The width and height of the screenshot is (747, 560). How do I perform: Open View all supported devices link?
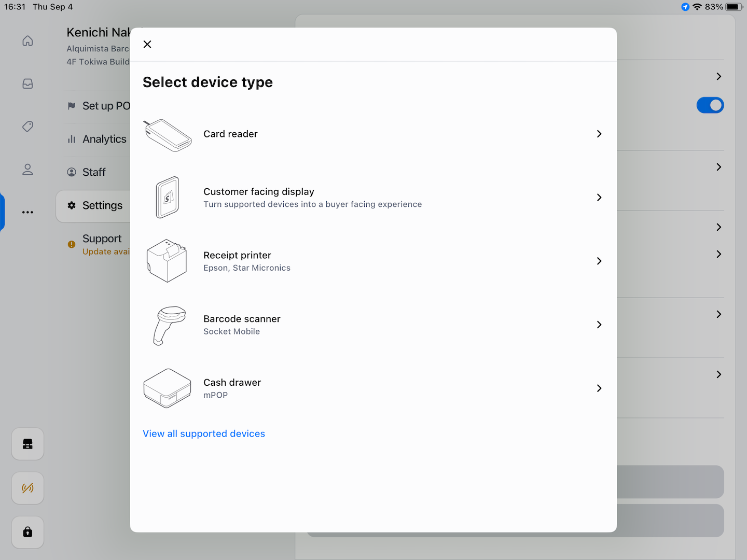[204, 433]
